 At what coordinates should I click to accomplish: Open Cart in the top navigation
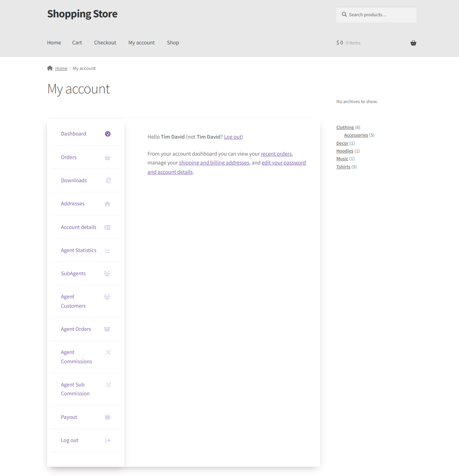[x=77, y=43]
